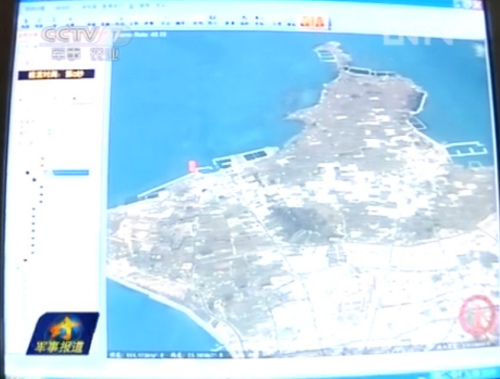Select the bottommost tree node in the left panel
The width and height of the screenshot is (500, 379).
[25, 260]
